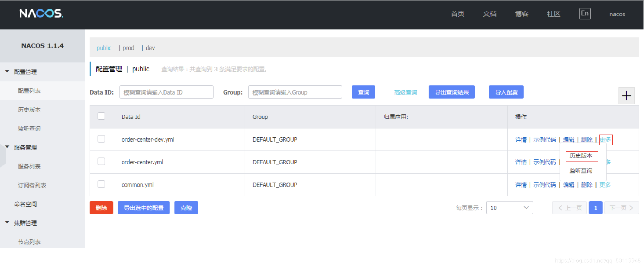Image resolution: width=644 pixels, height=267 pixels.
Task: Focus the Group search field
Action: 295,92
